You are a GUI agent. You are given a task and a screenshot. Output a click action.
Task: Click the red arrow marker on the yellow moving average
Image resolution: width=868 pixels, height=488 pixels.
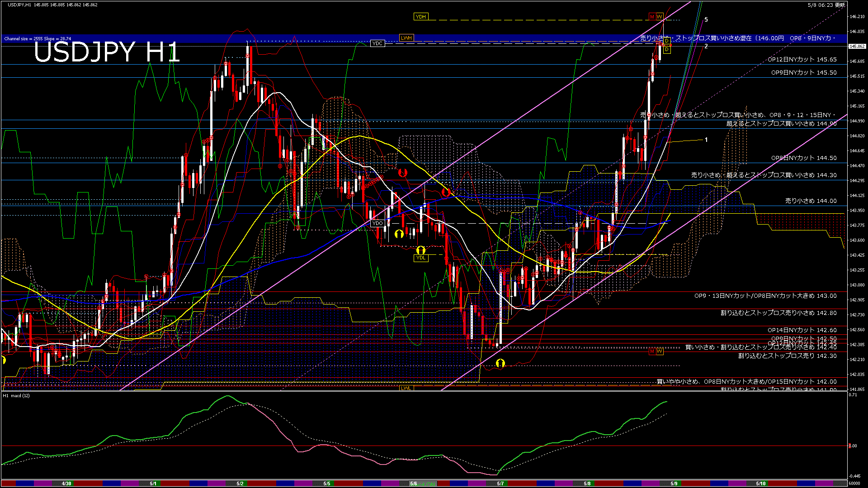(x=446, y=192)
